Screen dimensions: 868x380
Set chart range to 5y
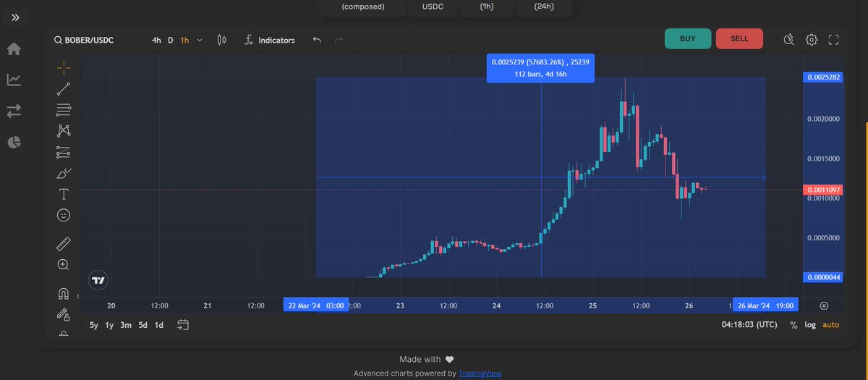(94, 325)
